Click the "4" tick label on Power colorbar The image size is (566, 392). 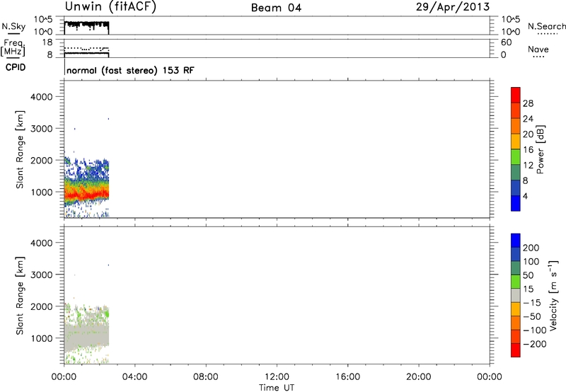pyautogui.click(x=526, y=196)
